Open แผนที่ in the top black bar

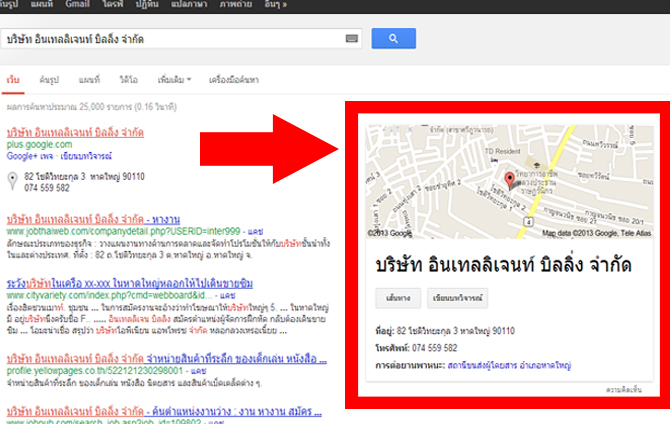(x=42, y=4)
